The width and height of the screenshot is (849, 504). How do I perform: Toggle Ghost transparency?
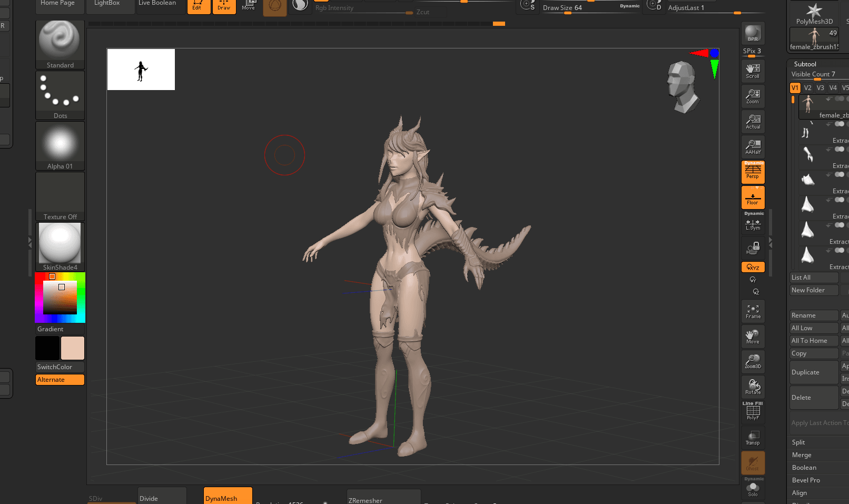coord(753,463)
